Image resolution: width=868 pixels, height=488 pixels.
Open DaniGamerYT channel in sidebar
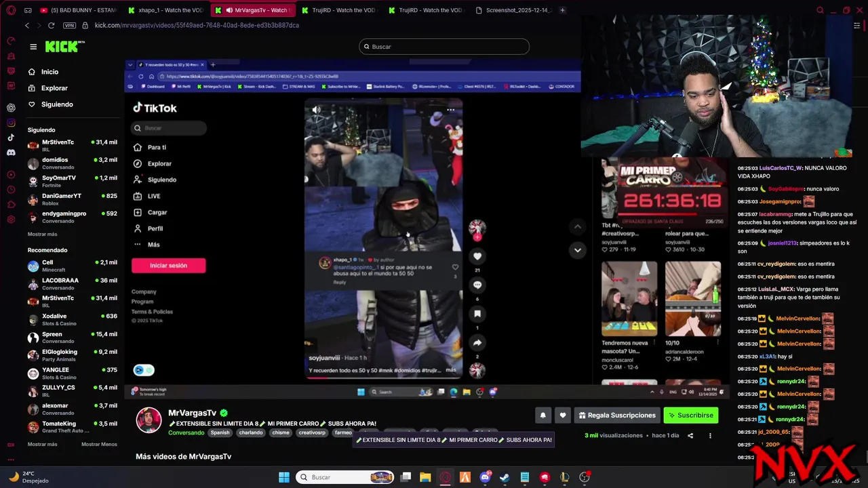[x=72, y=199]
